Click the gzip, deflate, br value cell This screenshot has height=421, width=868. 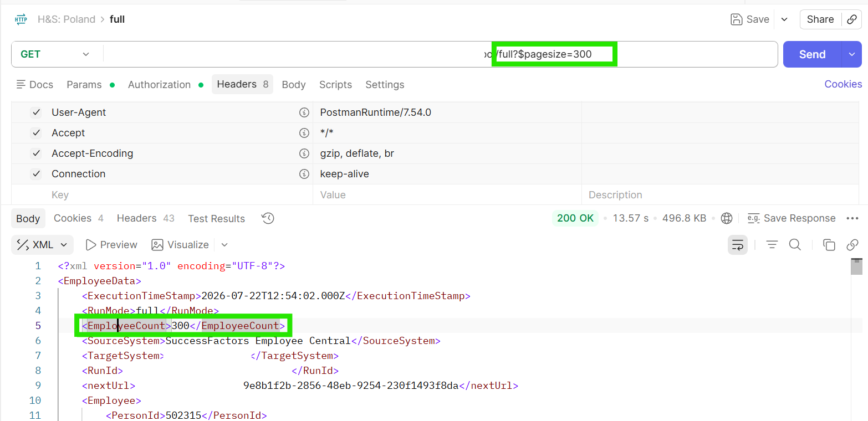(x=447, y=153)
